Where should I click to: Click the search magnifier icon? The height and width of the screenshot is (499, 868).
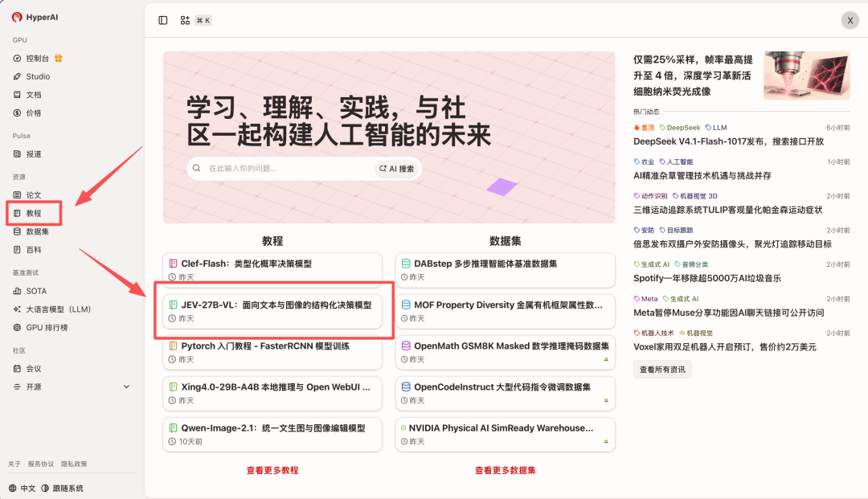[x=197, y=168]
